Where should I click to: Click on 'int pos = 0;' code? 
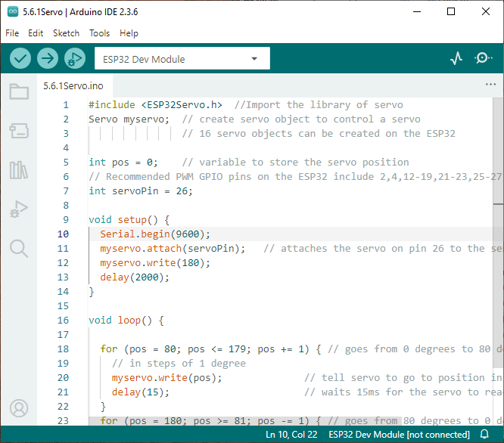(x=123, y=162)
